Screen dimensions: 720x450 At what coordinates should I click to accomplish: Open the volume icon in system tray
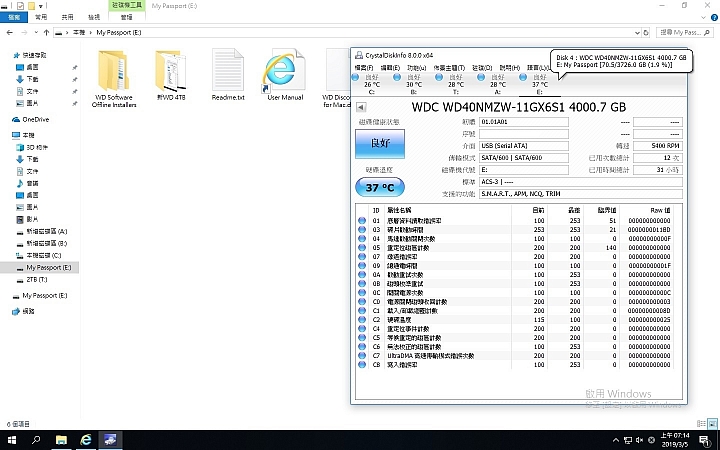pyautogui.click(x=639, y=440)
